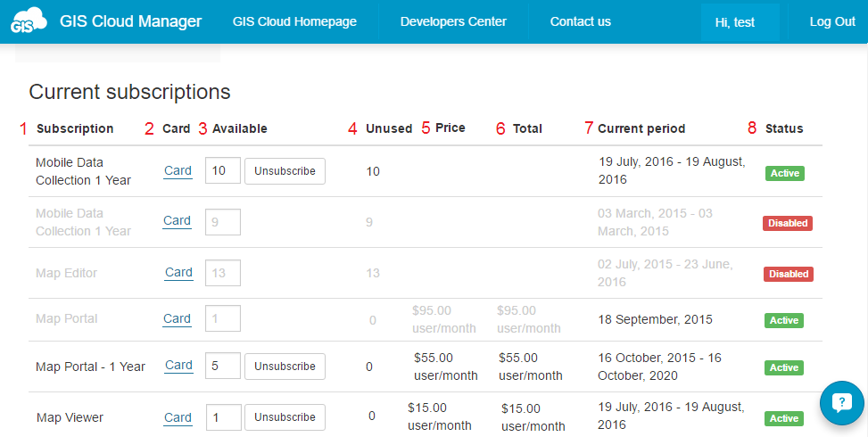Click the Active badge for Map Viewer
Viewport: 868px width, 445px height.
[x=784, y=418]
